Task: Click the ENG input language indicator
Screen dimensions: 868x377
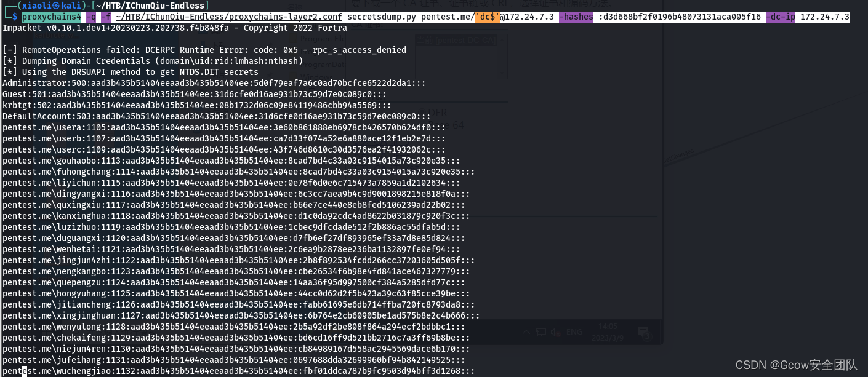Action: click(574, 333)
